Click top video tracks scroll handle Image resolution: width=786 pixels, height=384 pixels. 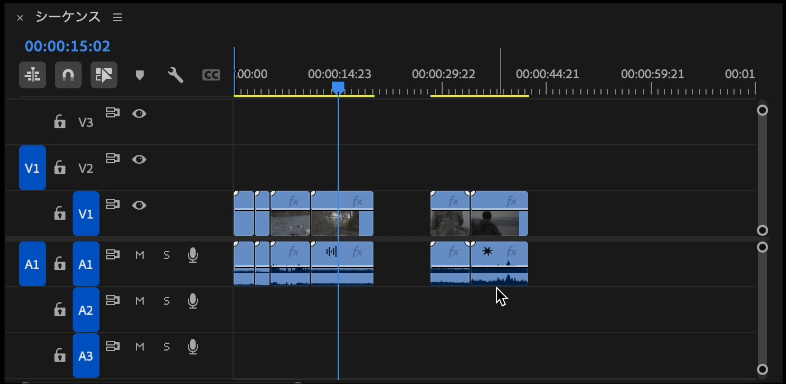(x=762, y=110)
